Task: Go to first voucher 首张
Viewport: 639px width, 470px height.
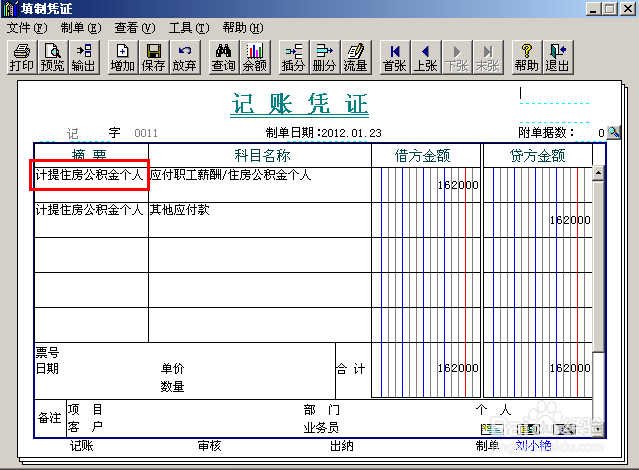Action: pyautogui.click(x=395, y=57)
